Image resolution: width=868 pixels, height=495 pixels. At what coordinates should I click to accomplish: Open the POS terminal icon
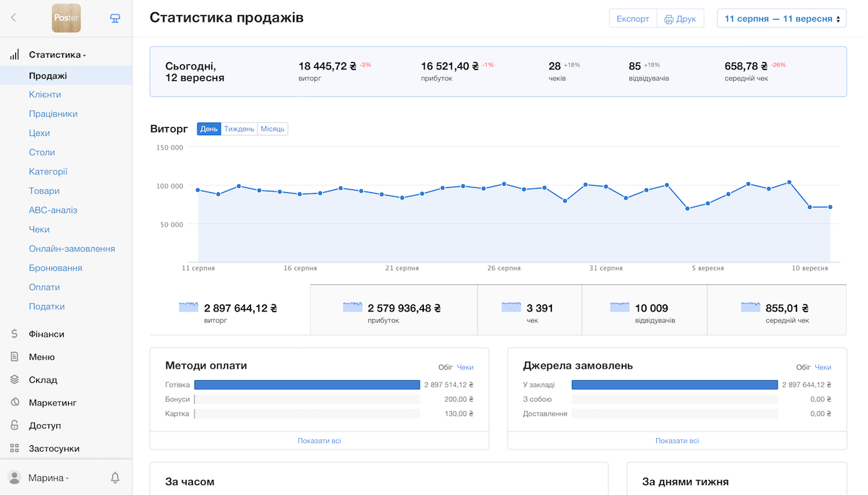(115, 18)
